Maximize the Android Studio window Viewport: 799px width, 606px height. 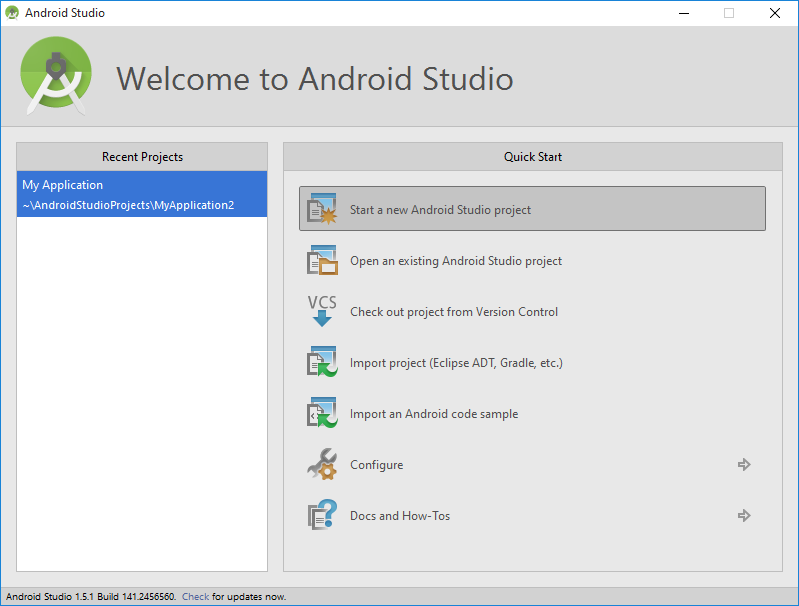(x=729, y=13)
